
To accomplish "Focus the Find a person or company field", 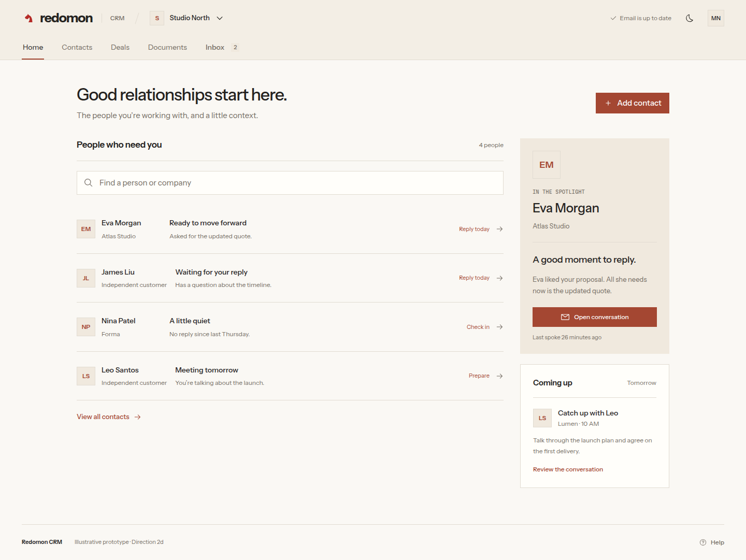I will pyautogui.click(x=290, y=183).
